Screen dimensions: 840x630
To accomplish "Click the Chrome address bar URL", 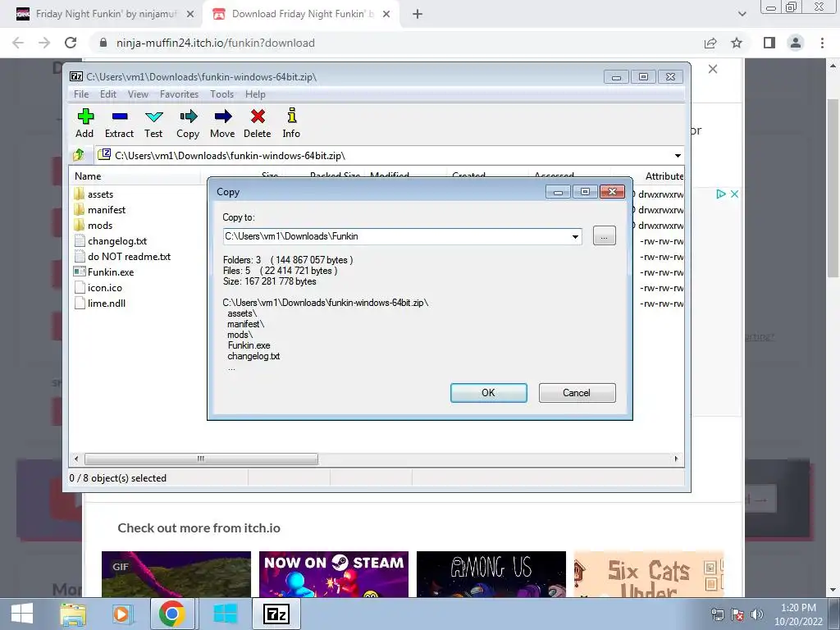I will 216,43.
